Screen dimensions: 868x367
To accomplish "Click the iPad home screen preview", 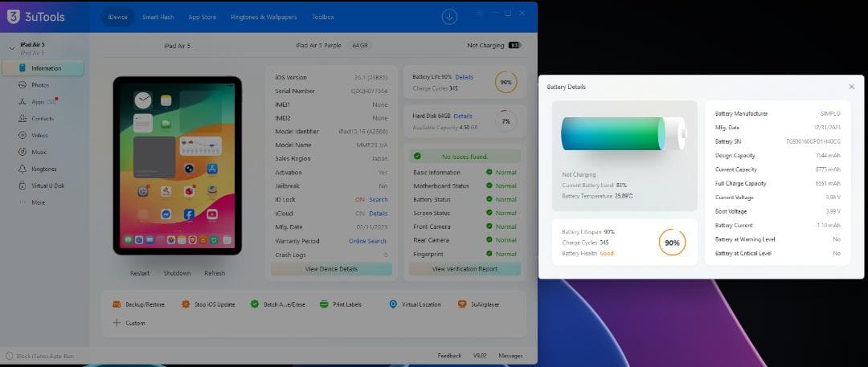I will click(178, 165).
